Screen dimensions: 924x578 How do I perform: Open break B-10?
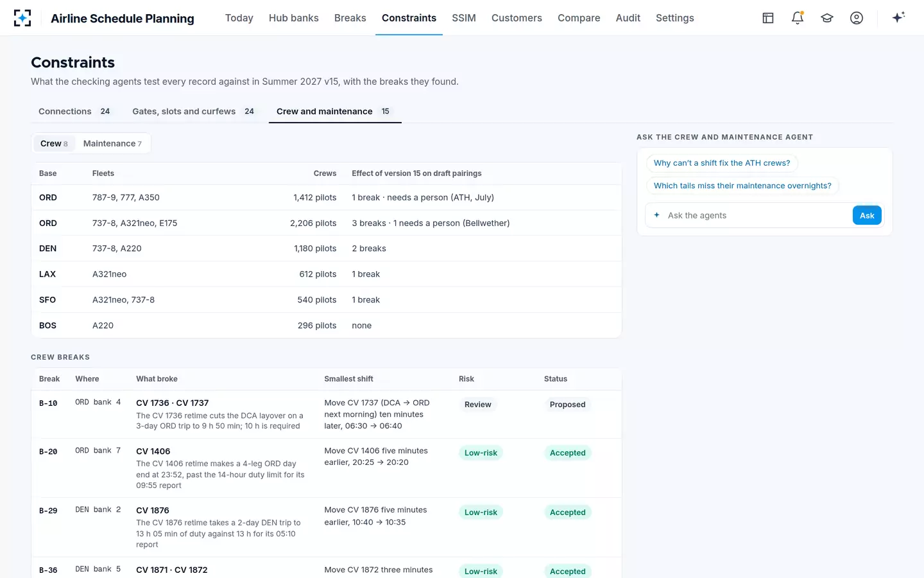(326, 414)
